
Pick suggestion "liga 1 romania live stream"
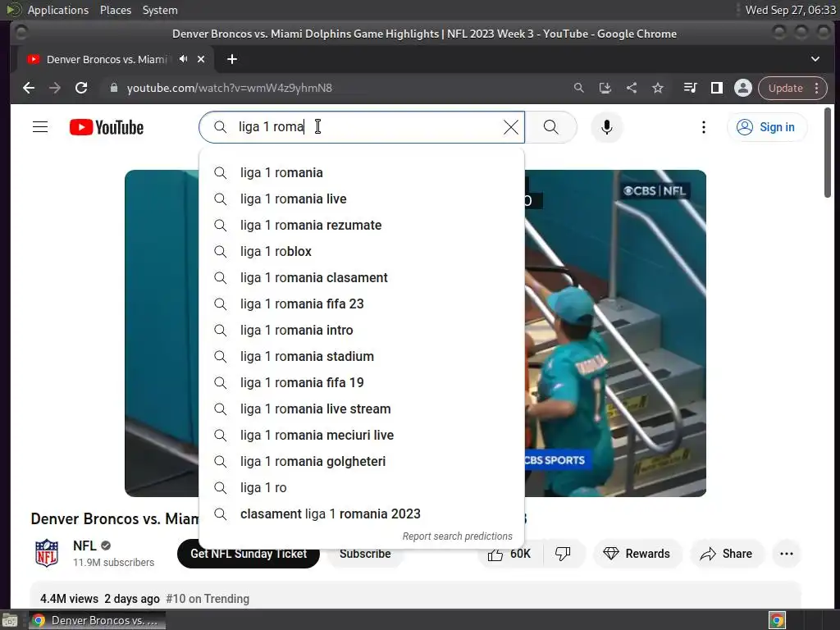pos(362,409)
